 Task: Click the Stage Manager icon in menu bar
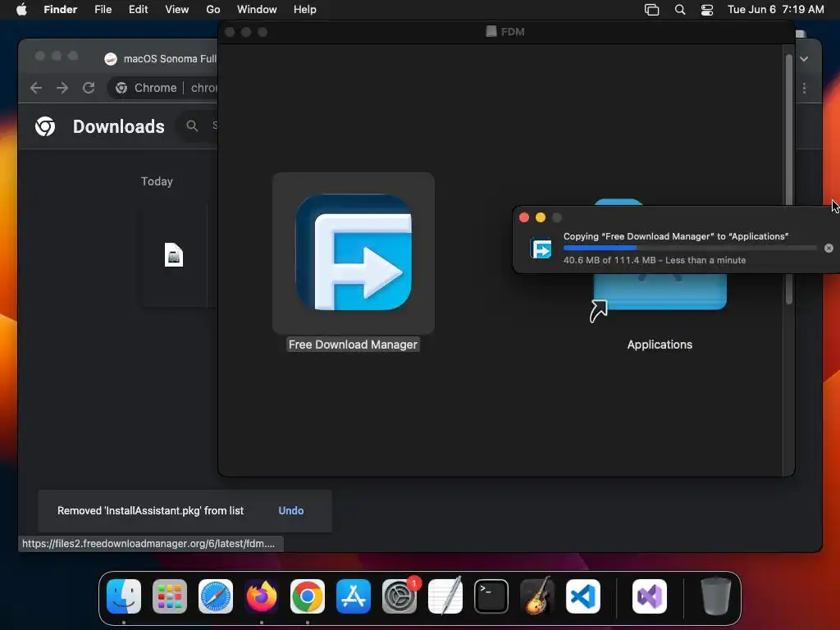tap(651, 10)
